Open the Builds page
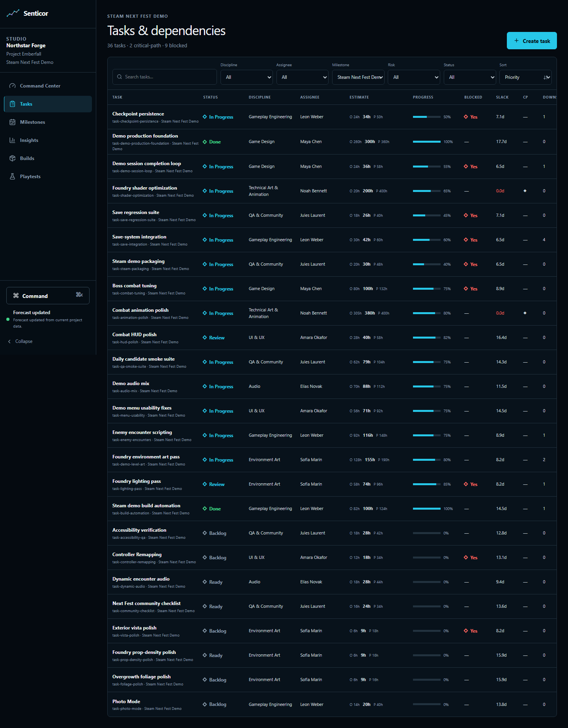Viewport: 568px width, 728px height. [48, 158]
